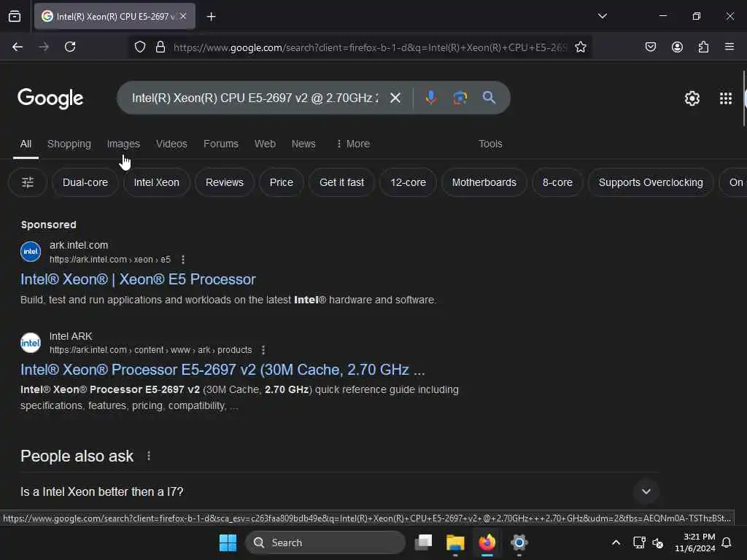The height and width of the screenshot is (560, 747).
Task: Switch to the Videos tab
Action: (171, 144)
